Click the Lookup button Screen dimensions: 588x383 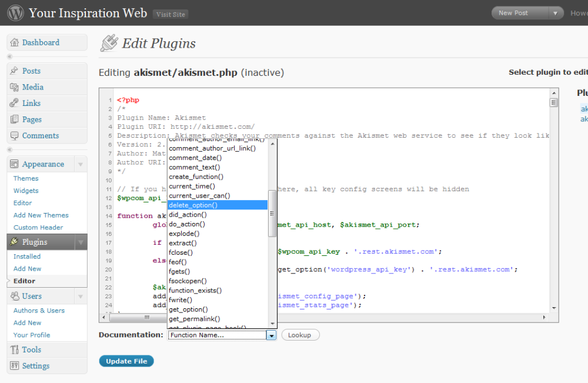point(300,335)
